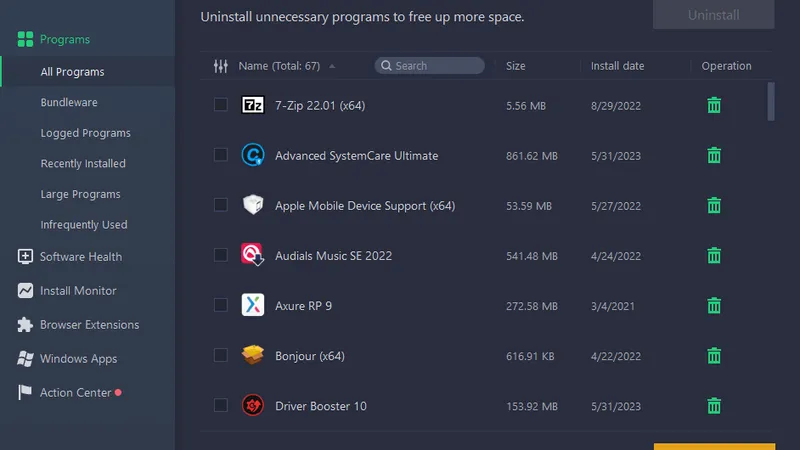Sort programs by Install date column
800x450 pixels.
pyautogui.click(x=617, y=66)
